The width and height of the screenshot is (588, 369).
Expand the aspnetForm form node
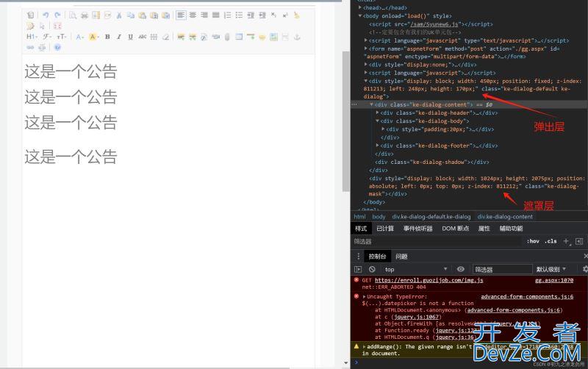366,49
